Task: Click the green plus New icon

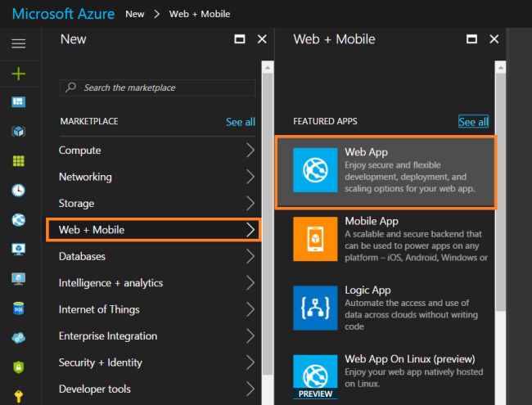Action: pos(18,74)
